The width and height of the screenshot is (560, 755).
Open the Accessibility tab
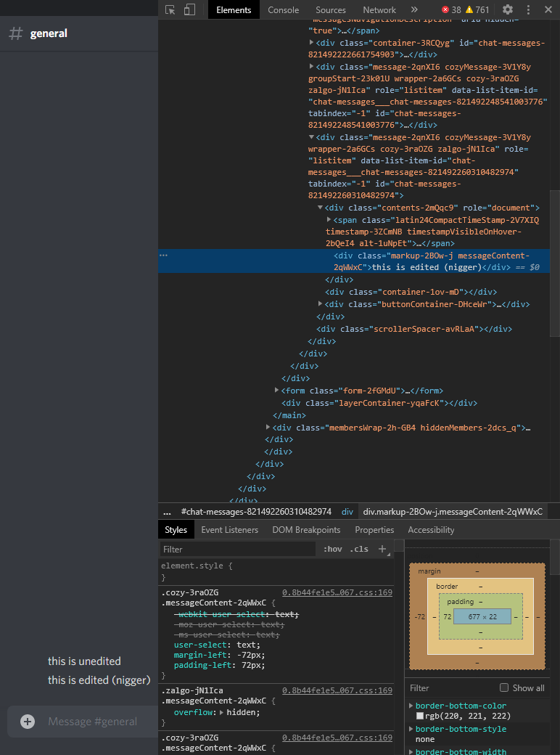431,530
